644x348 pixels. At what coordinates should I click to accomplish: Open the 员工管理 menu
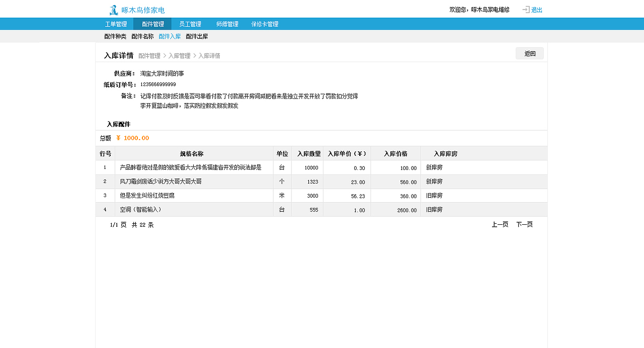tap(190, 24)
